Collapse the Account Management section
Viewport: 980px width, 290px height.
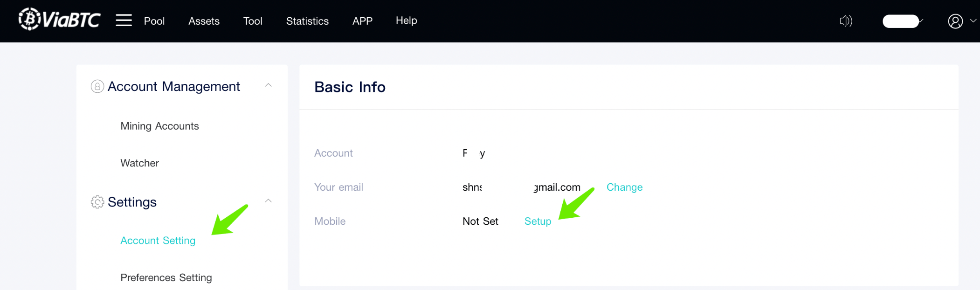coord(269,85)
